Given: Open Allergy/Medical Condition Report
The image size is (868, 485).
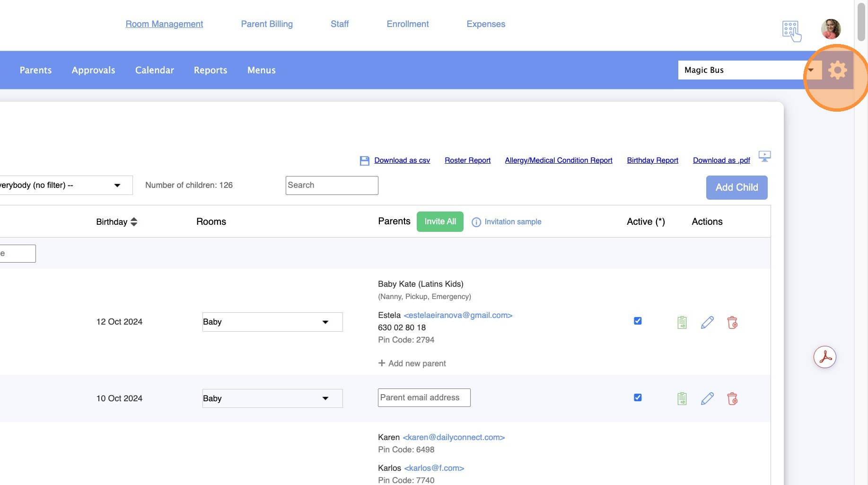Looking at the screenshot, I should point(559,160).
